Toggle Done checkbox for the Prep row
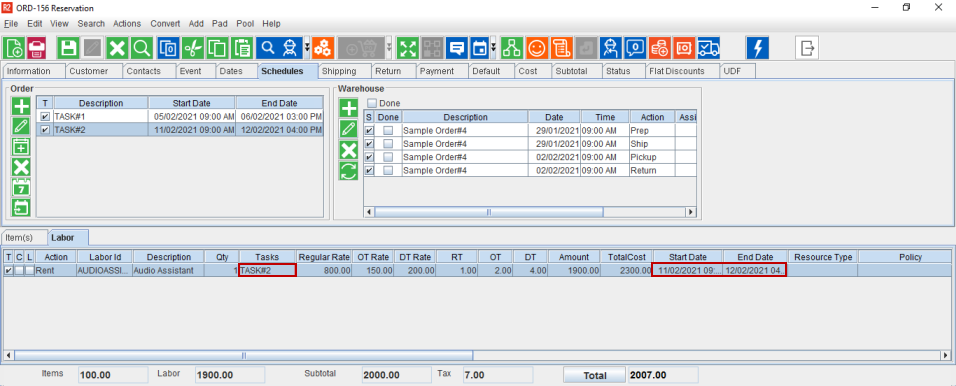Viewport: 956px width, 386px height. [388, 130]
